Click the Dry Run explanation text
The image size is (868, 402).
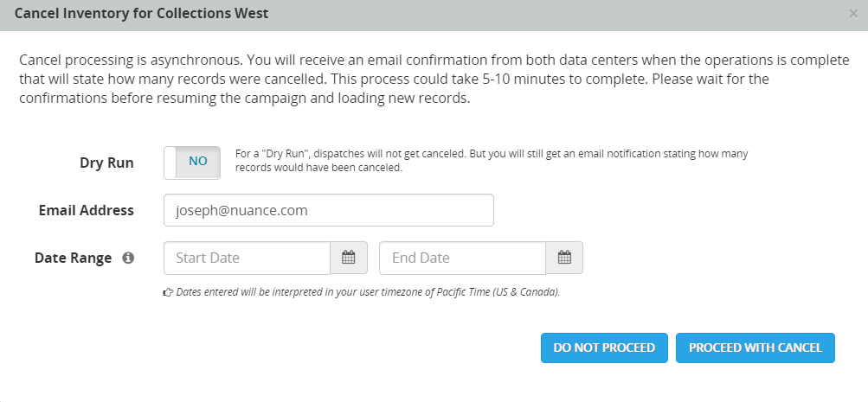click(491, 161)
